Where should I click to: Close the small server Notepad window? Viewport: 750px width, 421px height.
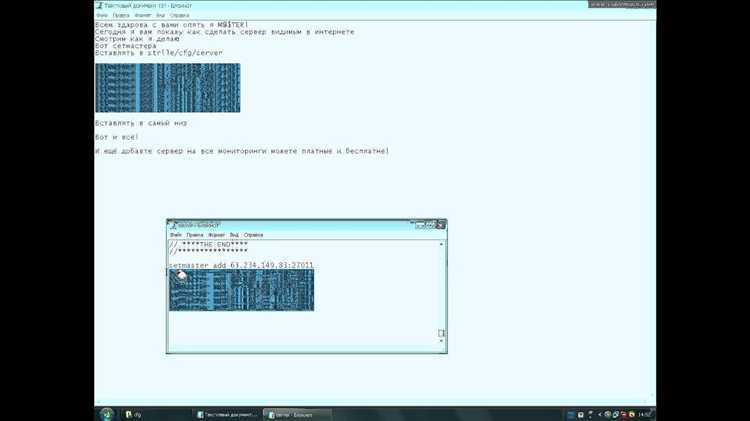coord(440,225)
